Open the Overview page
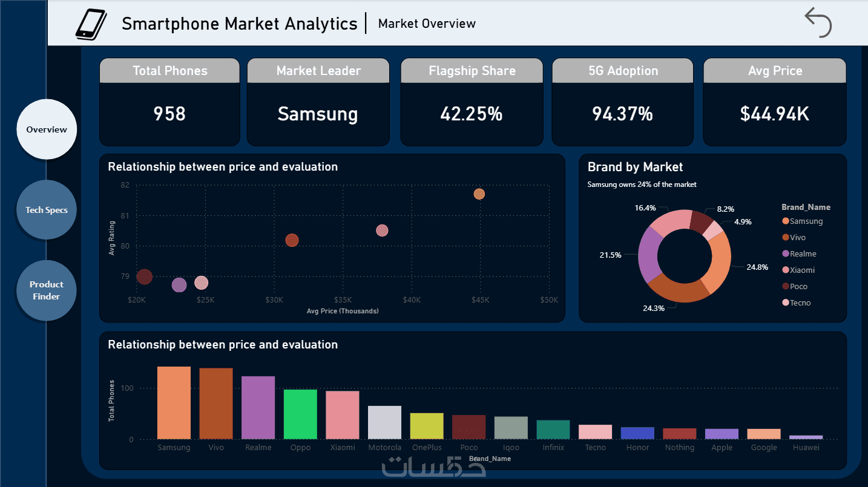The width and height of the screenshot is (868, 487). click(47, 129)
